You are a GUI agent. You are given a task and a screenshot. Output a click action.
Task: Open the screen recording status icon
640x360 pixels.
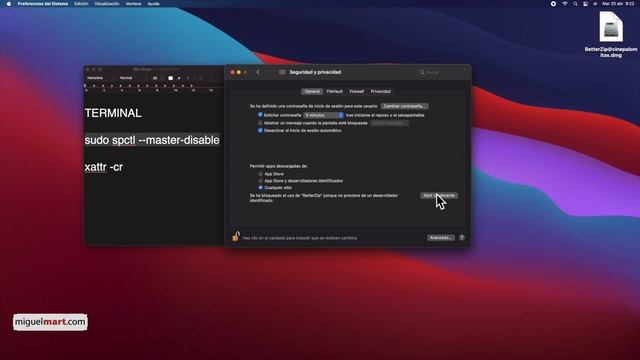coord(553,4)
